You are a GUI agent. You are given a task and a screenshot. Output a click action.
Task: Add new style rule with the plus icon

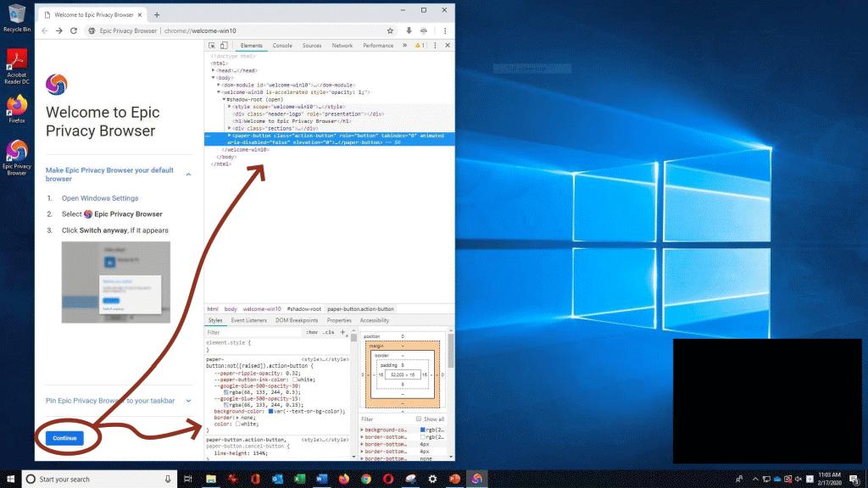[342, 332]
